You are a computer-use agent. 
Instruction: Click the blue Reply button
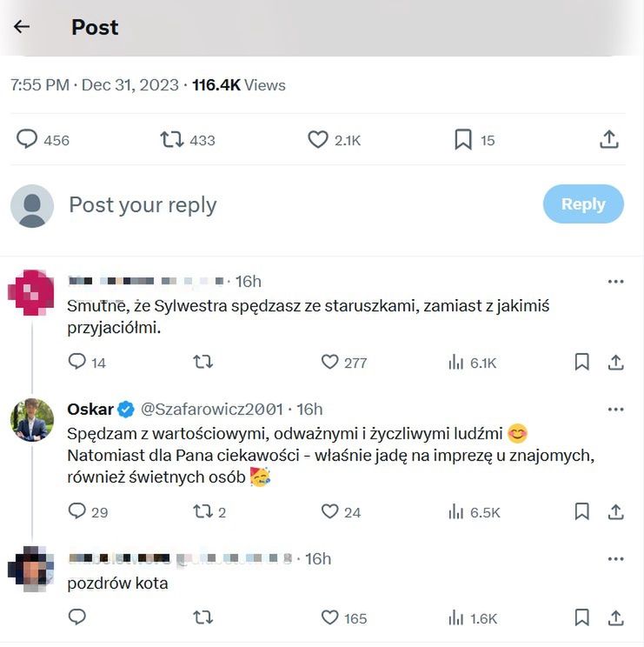pos(583,204)
